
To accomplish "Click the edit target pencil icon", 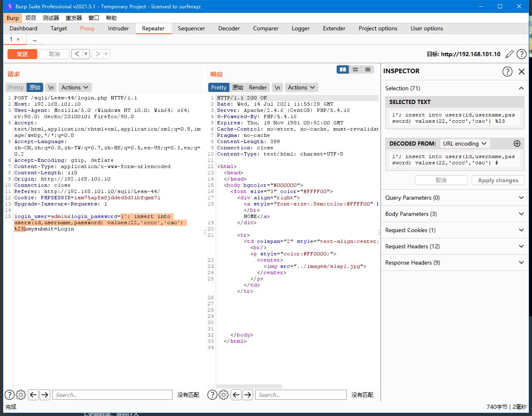I will (x=510, y=54).
